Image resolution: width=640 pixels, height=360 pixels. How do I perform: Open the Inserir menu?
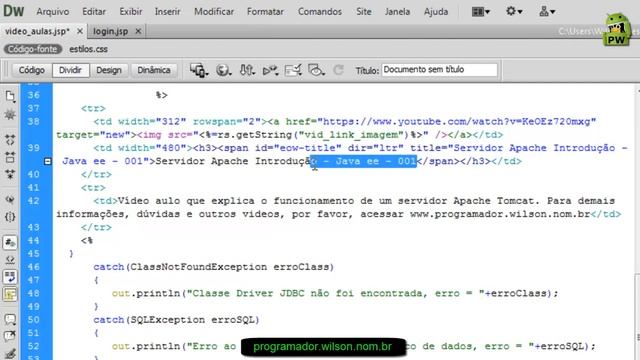[x=167, y=11]
